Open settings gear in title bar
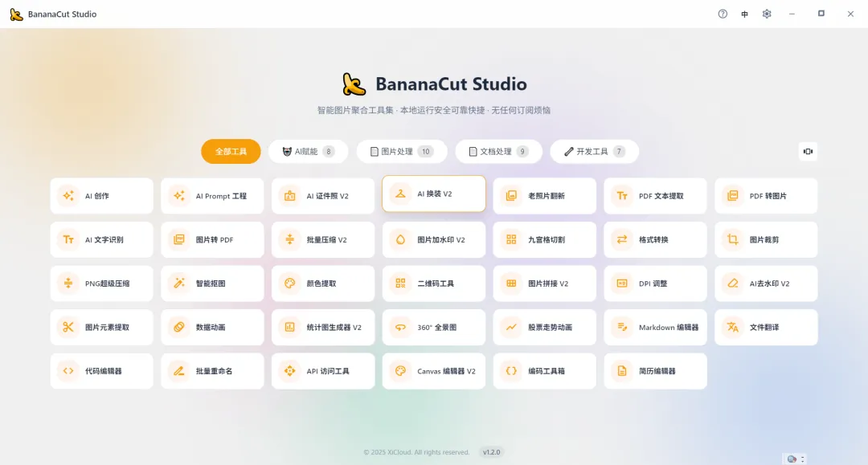The height and width of the screenshot is (465, 868). tap(767, 14)
